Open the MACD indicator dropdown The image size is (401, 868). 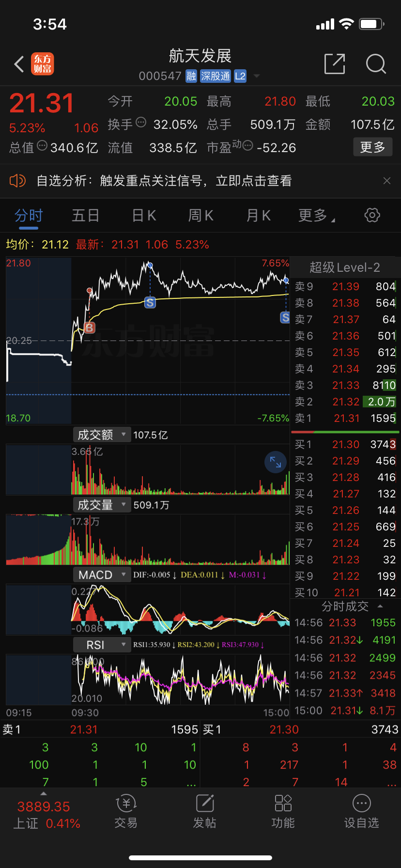click(x=102, y=575)
